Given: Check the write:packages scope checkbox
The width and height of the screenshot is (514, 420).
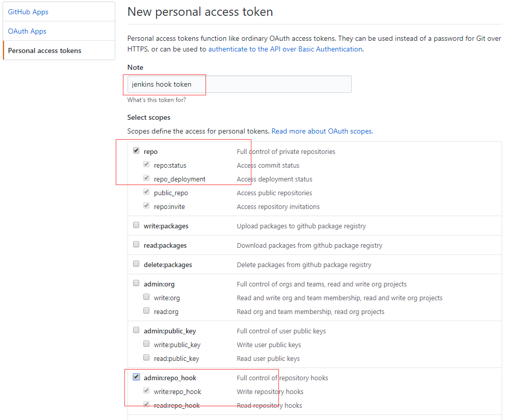Looking at the screenshot, I should coord(136,225).
